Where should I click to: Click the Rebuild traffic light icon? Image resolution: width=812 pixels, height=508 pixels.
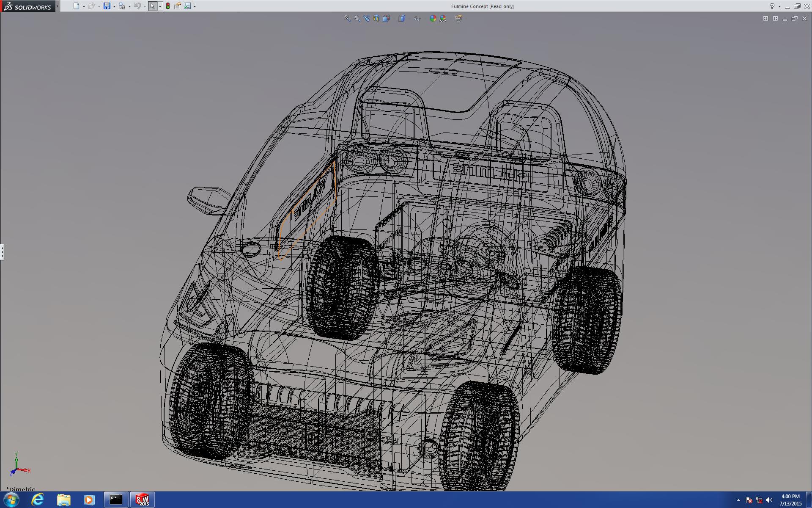[168, 6]
